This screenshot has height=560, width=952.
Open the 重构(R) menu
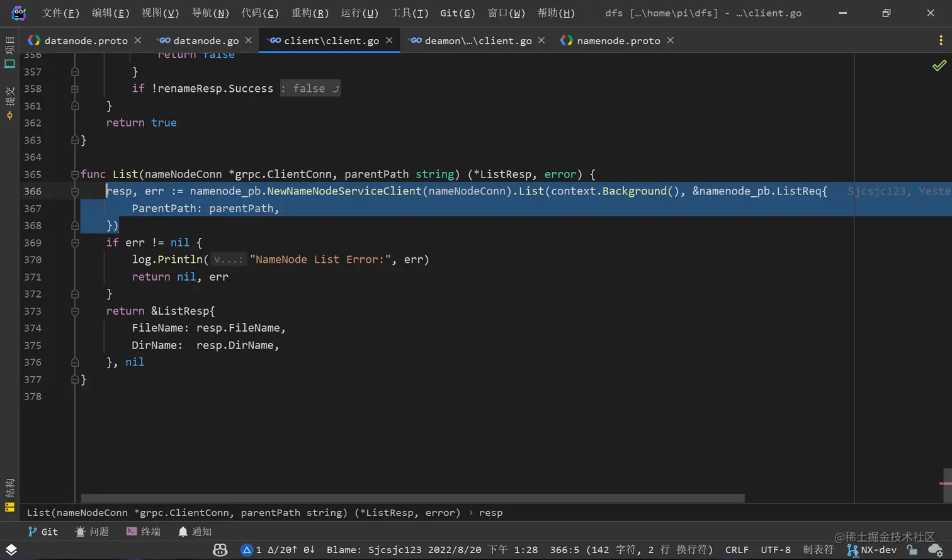click(310, 13)
